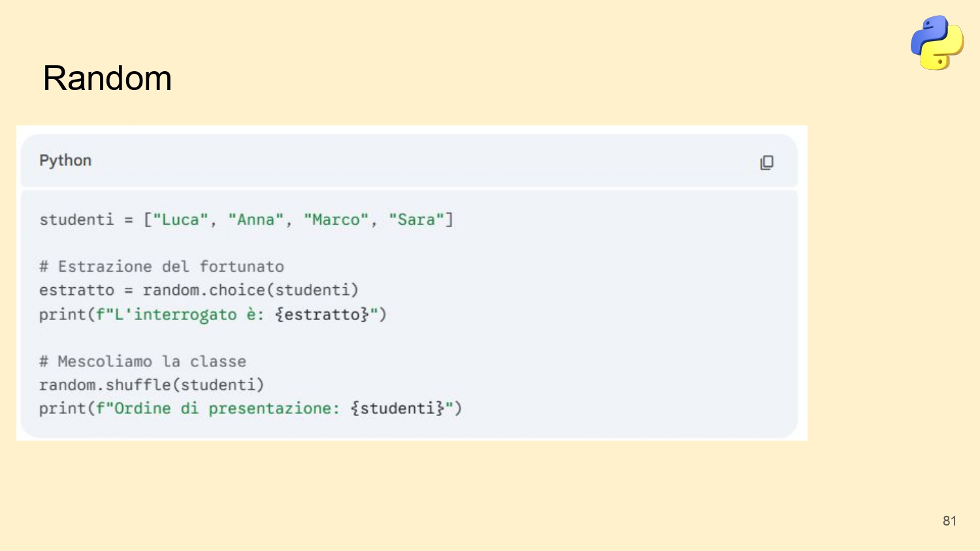Click the Ordine di presentazione print line
Image resolution: width=980 pixels, height=551 pixels.
point(250,408)
